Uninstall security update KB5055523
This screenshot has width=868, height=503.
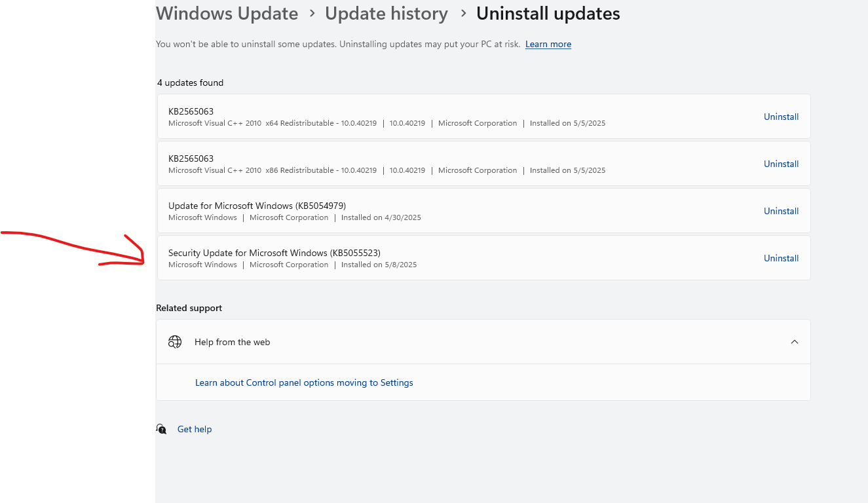pos(781,258)
